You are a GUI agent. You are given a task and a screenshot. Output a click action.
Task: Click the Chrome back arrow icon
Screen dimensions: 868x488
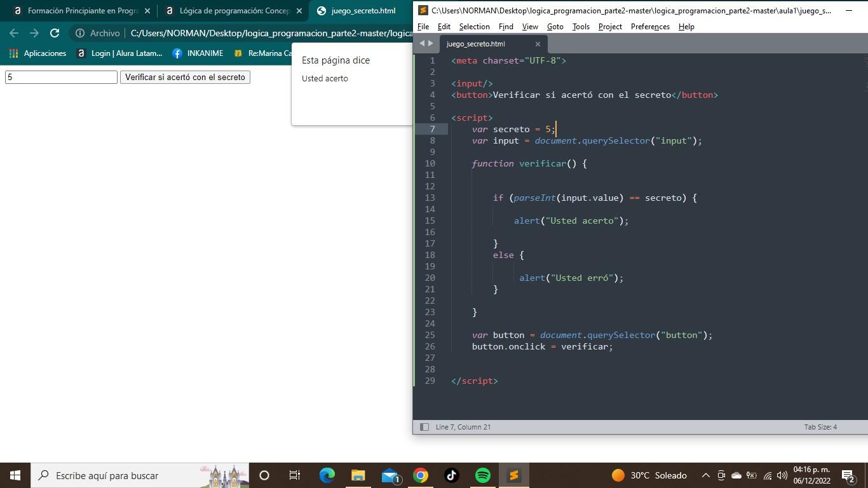(14, 33)
